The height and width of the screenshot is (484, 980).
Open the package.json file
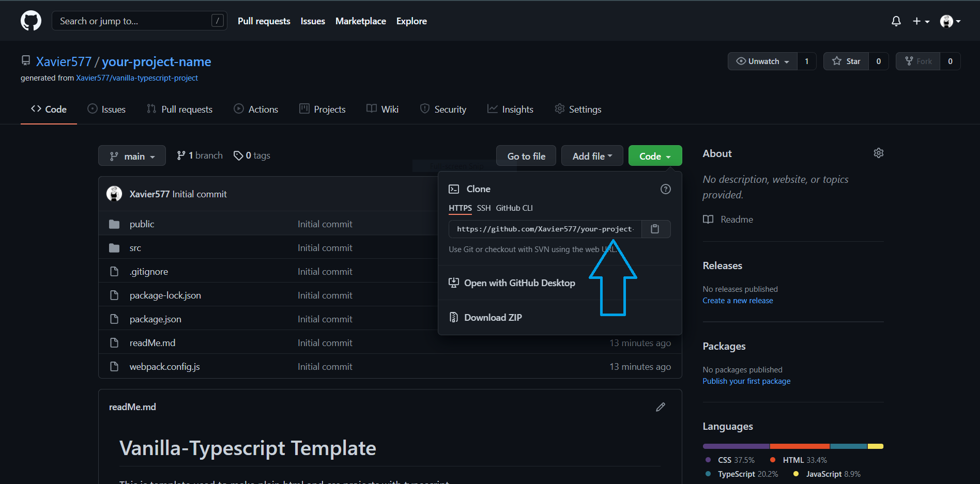[156, 319]
